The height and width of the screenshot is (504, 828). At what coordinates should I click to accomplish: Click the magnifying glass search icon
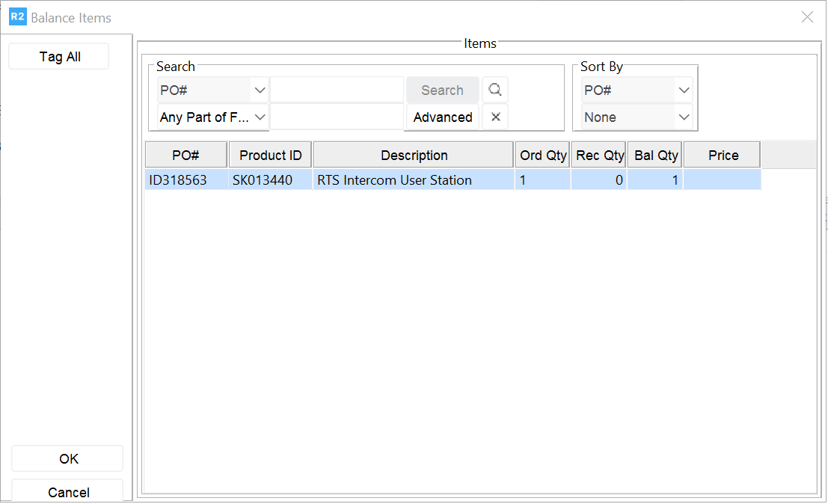494,90
